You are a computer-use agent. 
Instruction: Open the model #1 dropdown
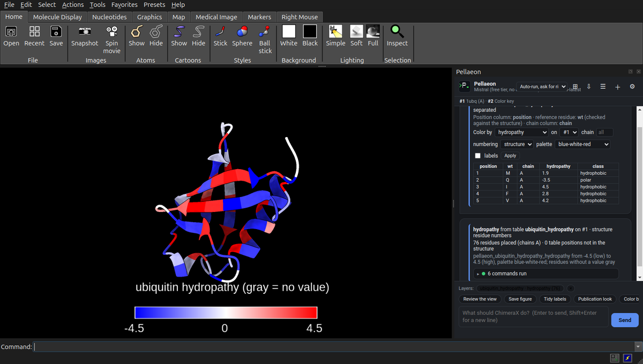click(x=569, y=132)
